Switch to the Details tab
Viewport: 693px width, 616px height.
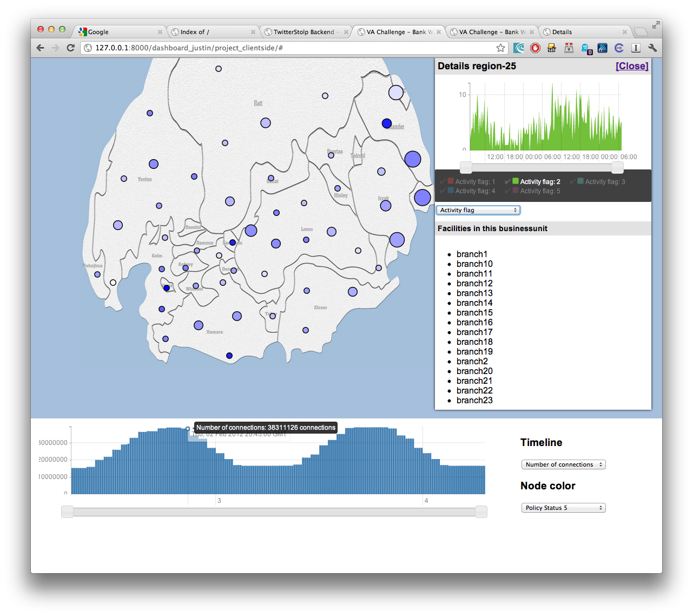[x=585, y=32]
